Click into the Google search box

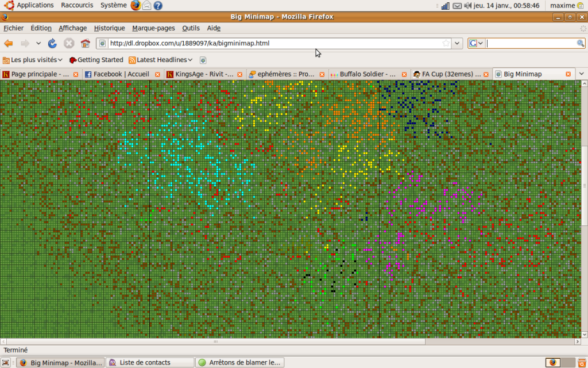point(531,43)
